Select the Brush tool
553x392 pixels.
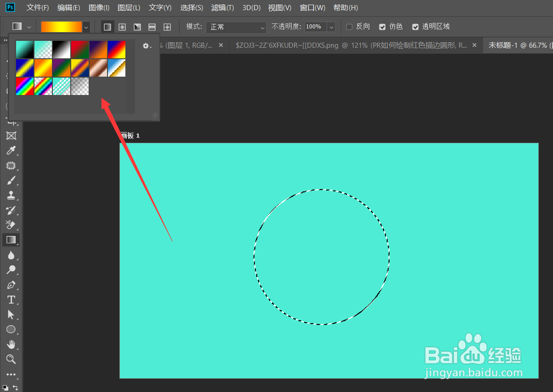pos(11,180)
